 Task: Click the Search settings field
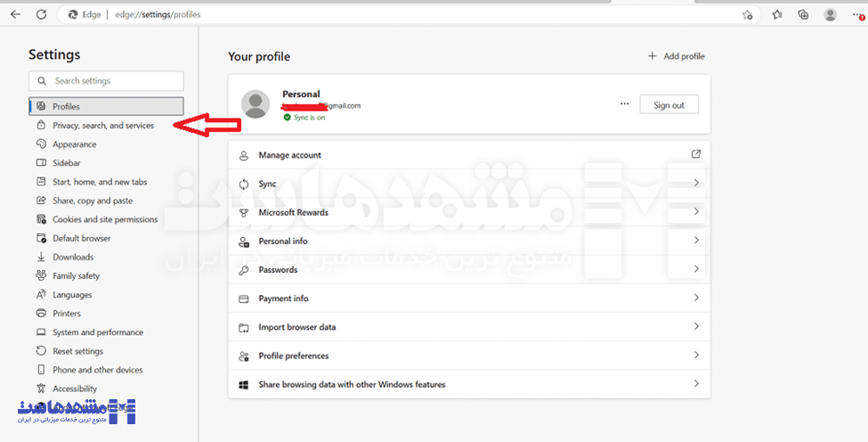(107, 81)
